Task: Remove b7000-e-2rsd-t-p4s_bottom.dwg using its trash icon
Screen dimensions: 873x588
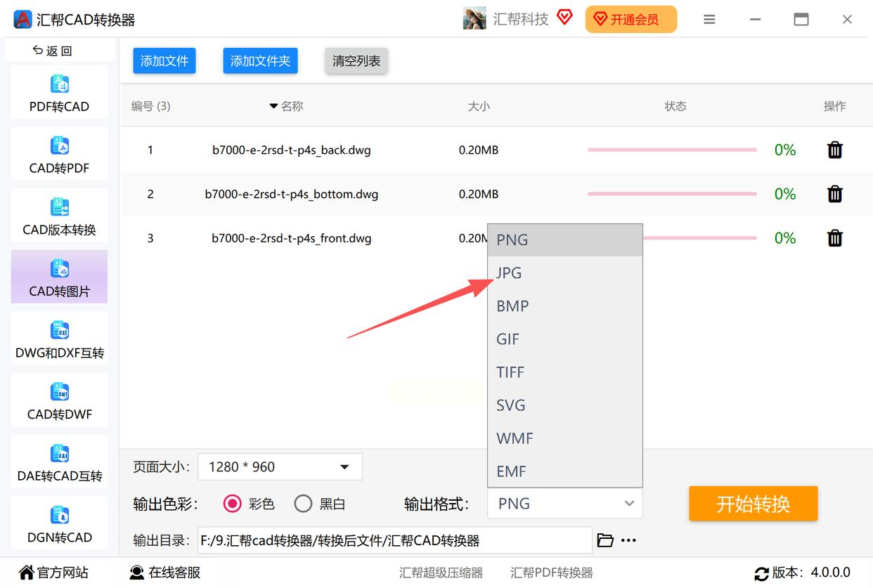Action: coord(834,194)
